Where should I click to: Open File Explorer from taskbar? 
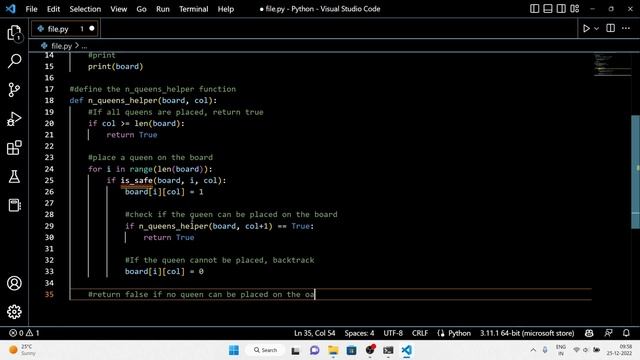point(333,350)
